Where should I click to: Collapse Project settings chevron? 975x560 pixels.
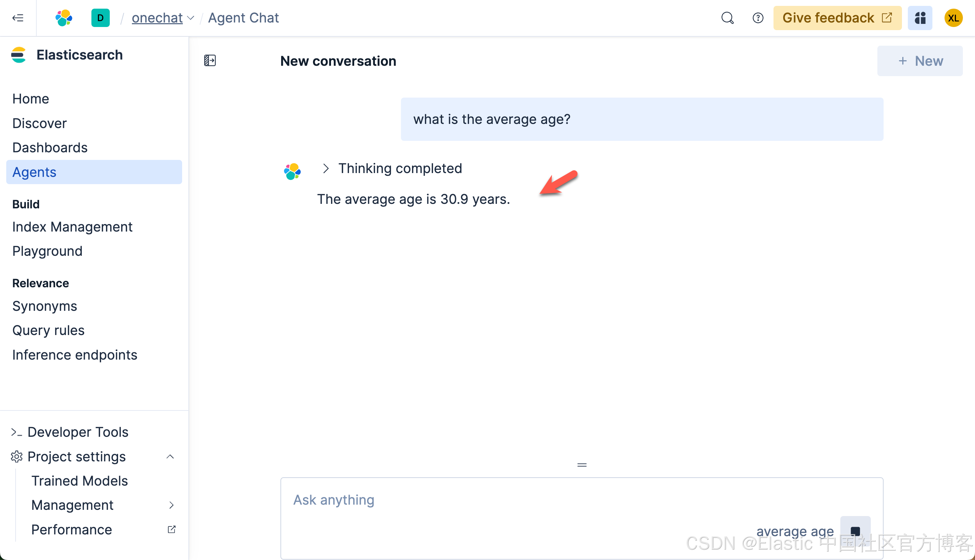170,457
